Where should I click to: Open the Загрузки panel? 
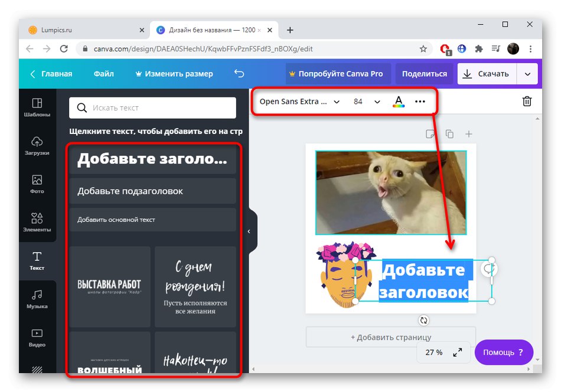point(37,145)
